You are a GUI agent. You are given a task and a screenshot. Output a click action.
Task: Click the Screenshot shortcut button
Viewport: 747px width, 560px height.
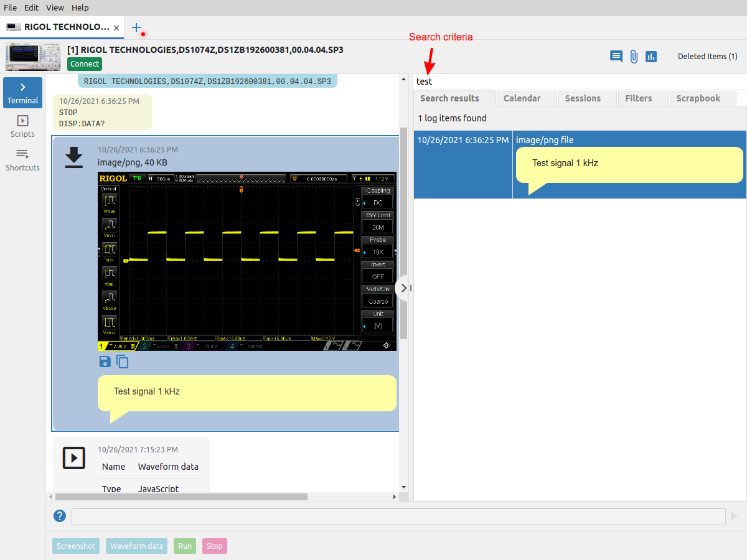point(76,546)
